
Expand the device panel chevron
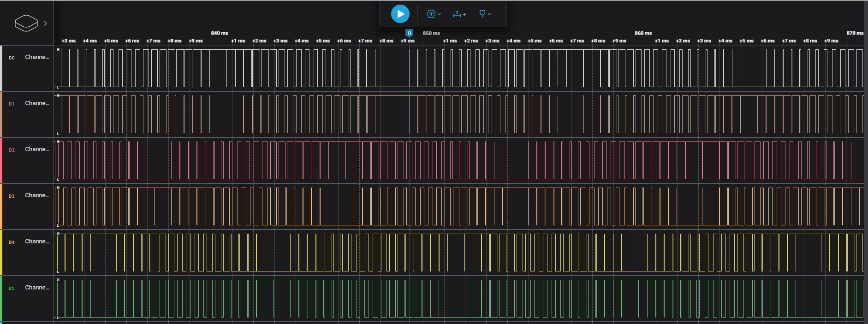tap(45, 24)
